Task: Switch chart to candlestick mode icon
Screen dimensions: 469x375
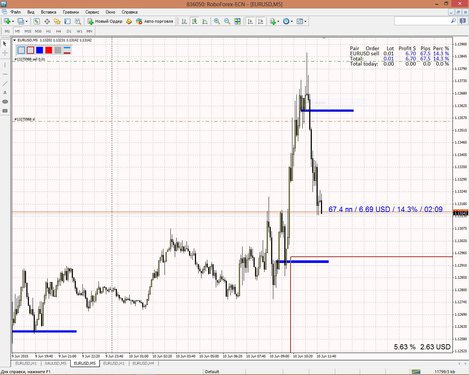Action: (194, 21)
